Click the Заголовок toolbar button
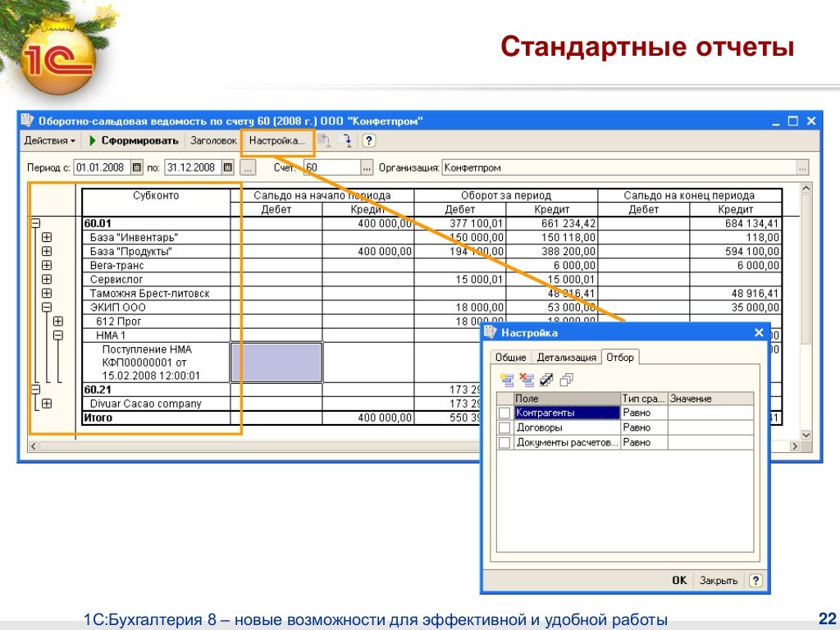840x630 pixels. click(x=213, y=141)
